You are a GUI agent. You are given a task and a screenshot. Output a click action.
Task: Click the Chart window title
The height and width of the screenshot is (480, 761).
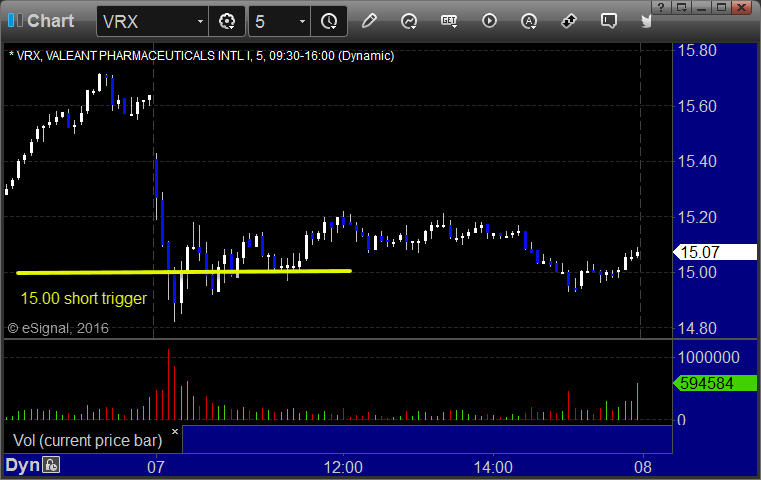point(50,21)
